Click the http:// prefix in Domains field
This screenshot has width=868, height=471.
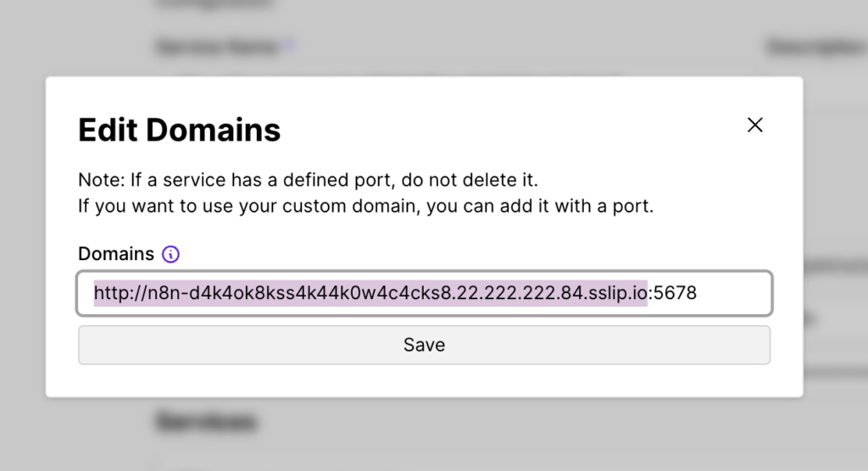[116, 293]
